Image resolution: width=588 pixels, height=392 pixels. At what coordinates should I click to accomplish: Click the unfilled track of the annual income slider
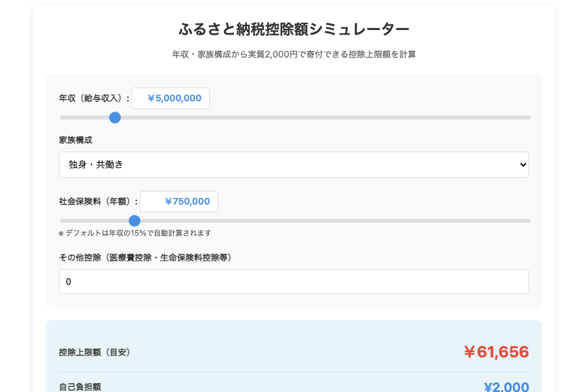click(327, 118)
